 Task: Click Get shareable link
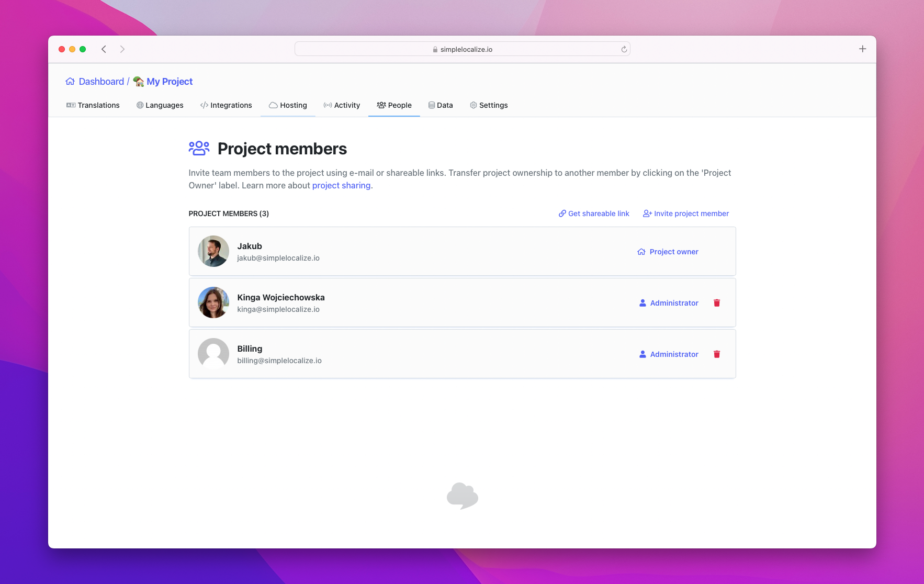(594, 214)
